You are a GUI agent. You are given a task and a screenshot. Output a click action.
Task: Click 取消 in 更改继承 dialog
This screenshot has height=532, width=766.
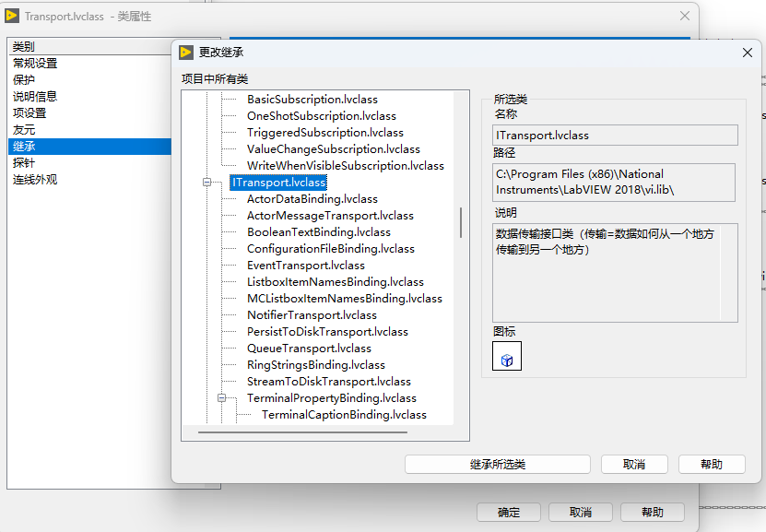coord(634,464)
